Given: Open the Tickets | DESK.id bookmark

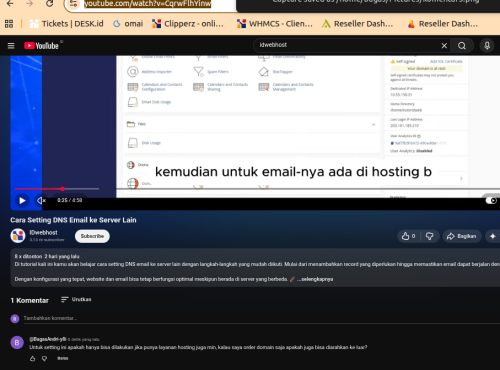Looking at the screenshot, I should [67, 24].
